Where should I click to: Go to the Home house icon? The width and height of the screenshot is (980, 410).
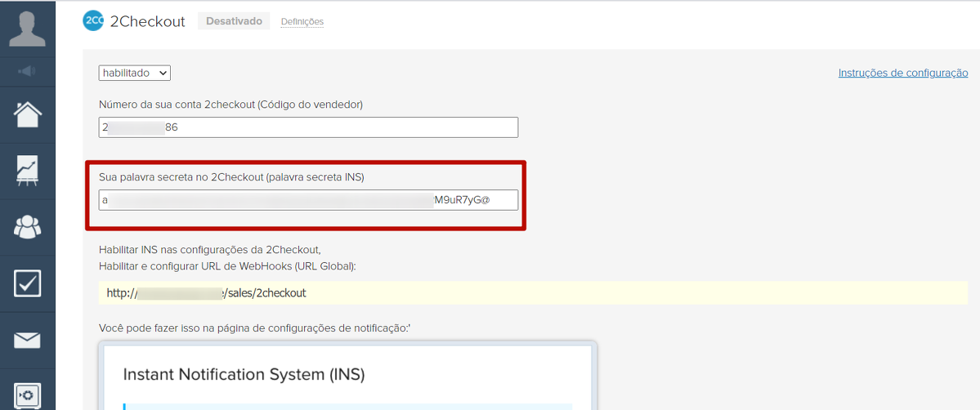(x=27, y=115)
